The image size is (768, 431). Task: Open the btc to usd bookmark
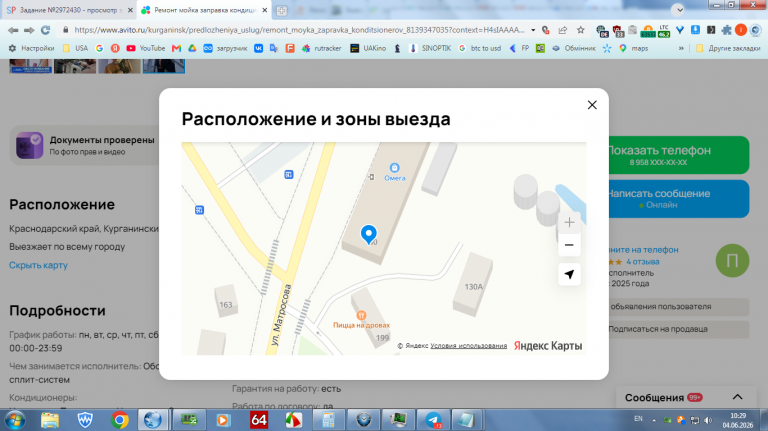(480, 48)
